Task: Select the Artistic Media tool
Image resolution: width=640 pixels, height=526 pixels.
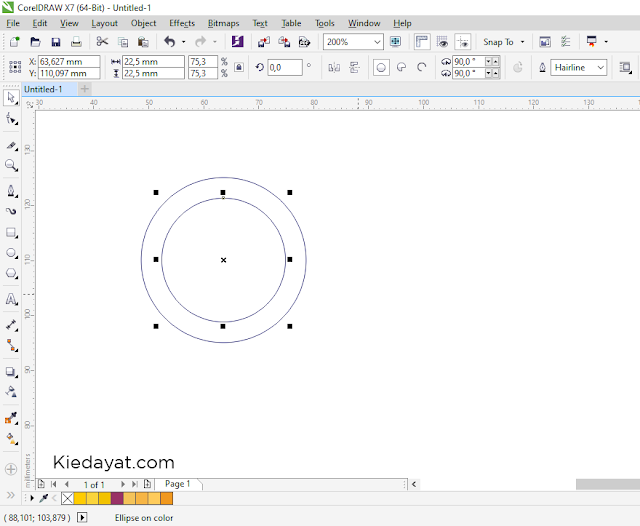Action: [x=11, y=211]
